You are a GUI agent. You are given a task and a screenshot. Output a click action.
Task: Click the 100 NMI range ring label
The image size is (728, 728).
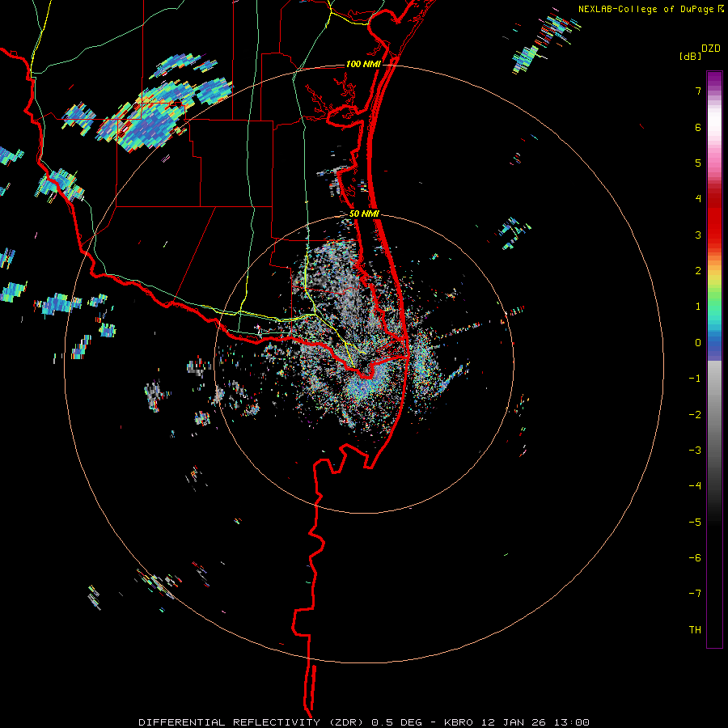coord(363,64)
